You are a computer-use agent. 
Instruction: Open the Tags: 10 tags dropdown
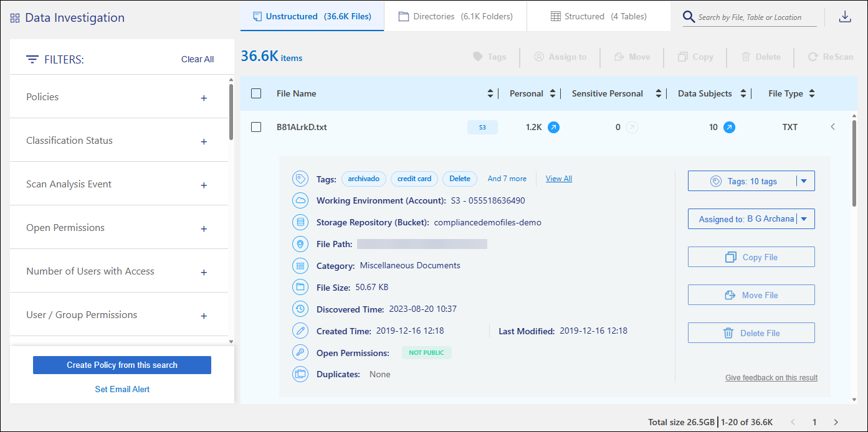click(x=804, y=181)
